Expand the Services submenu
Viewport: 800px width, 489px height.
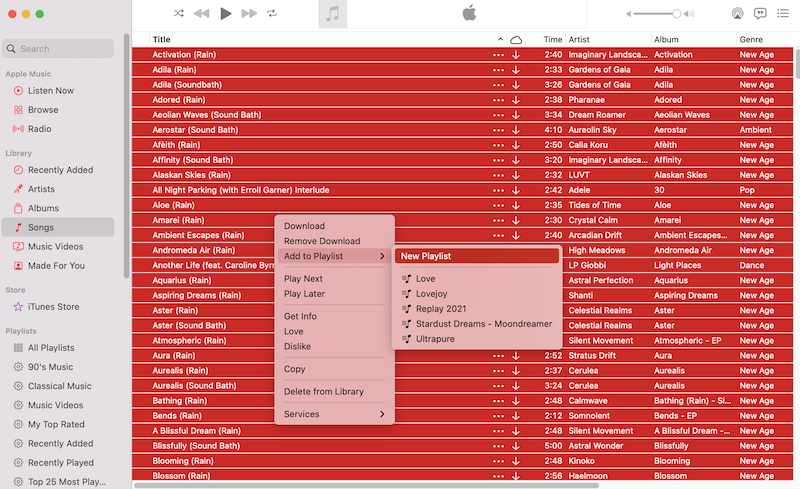click(x=334, y=414)
